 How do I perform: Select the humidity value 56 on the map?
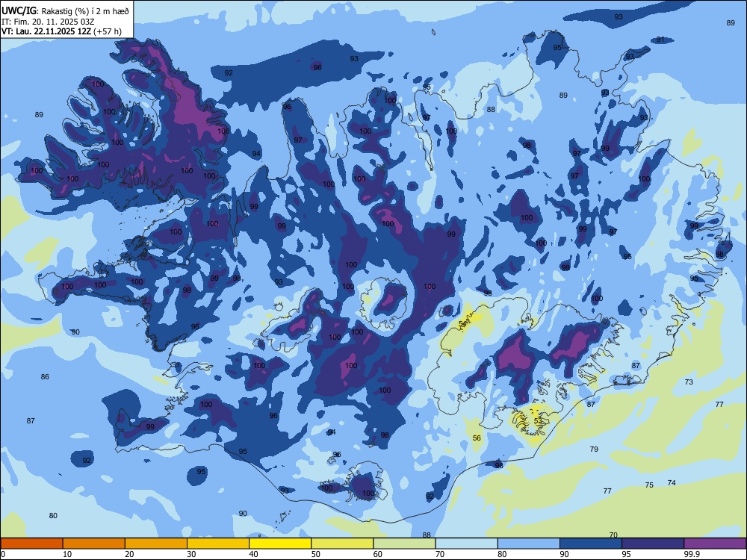477,438
